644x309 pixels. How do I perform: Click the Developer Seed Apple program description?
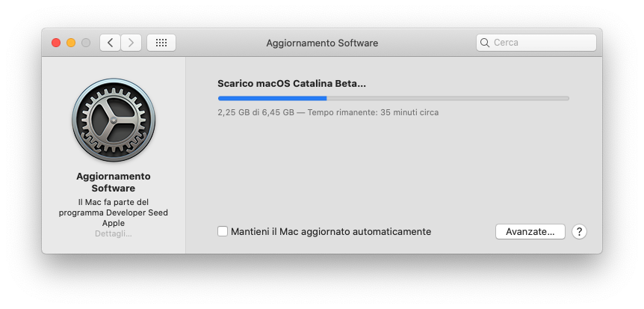(114, 212)
